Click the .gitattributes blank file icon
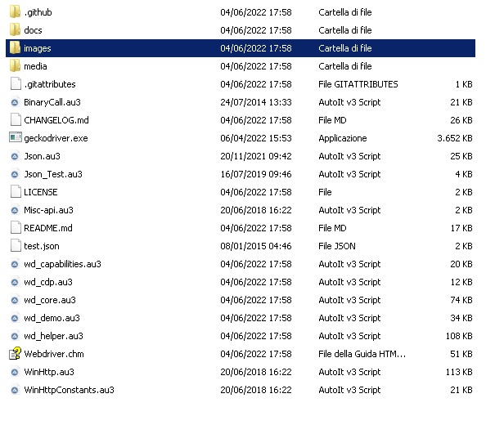The width and height of the screenshot is (504, 425). 16,84
